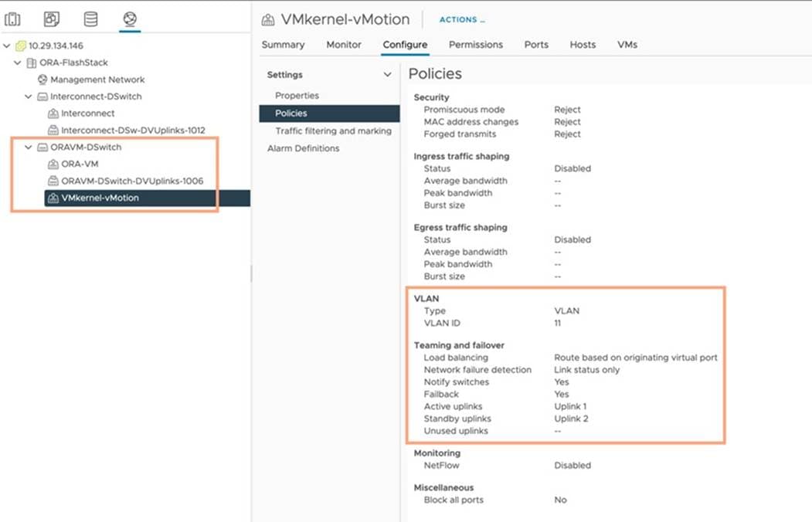The image size is (812, 522).
Task: Open the Actions dropdown menu
Action: [x=462, y=19]
